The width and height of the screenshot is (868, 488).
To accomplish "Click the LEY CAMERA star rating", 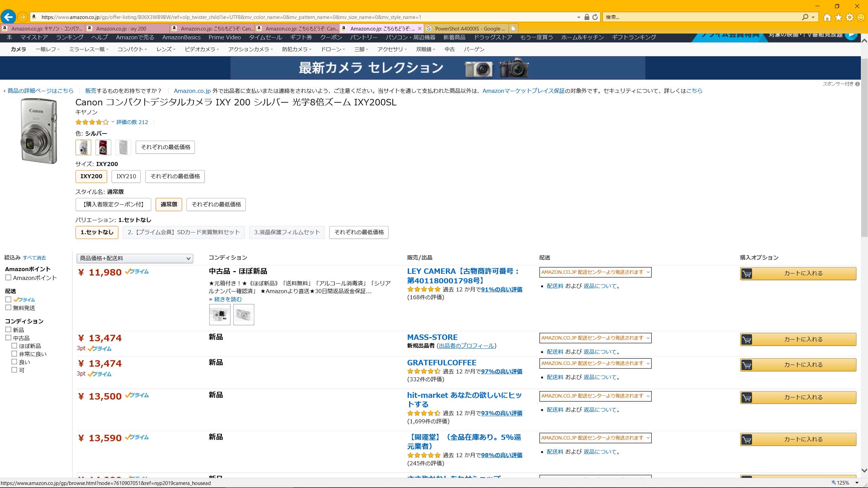I will pos(424,289).
